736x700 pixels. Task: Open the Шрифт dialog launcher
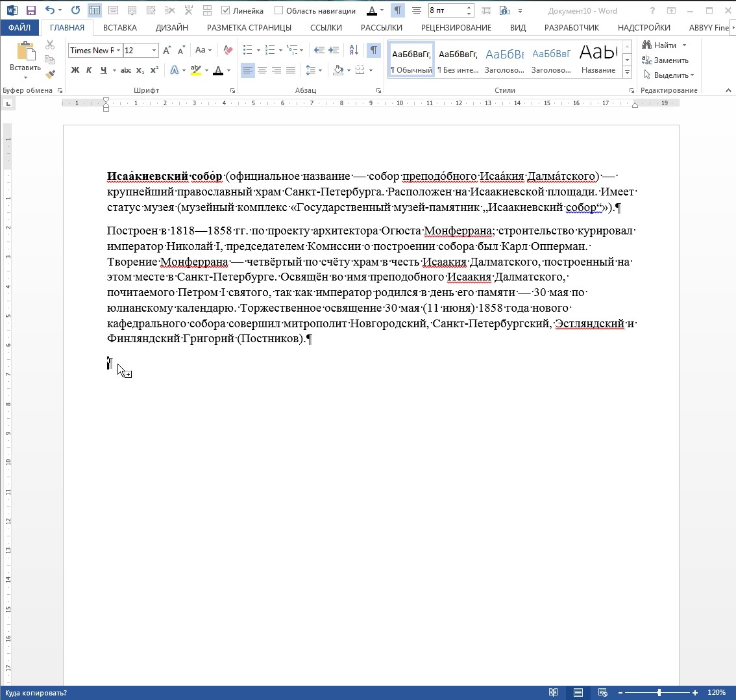click(232, 91)
